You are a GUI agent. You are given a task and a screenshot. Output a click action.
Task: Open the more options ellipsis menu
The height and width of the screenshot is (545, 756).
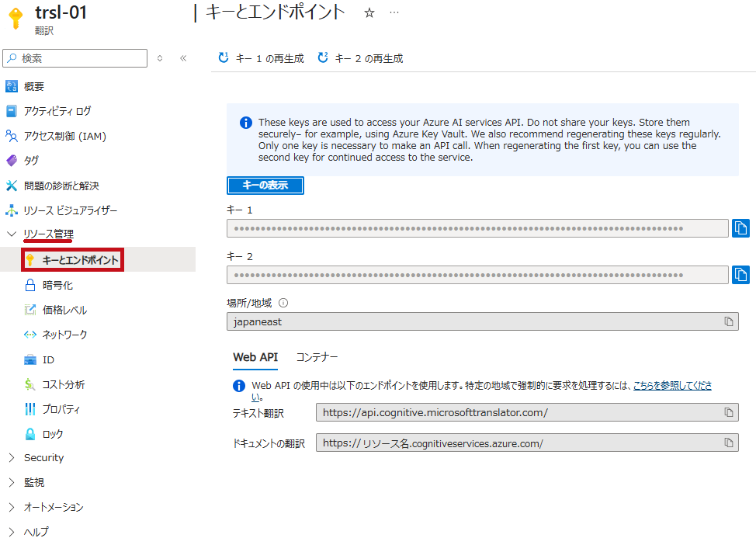pyautogui.click(x=394, y=13)
